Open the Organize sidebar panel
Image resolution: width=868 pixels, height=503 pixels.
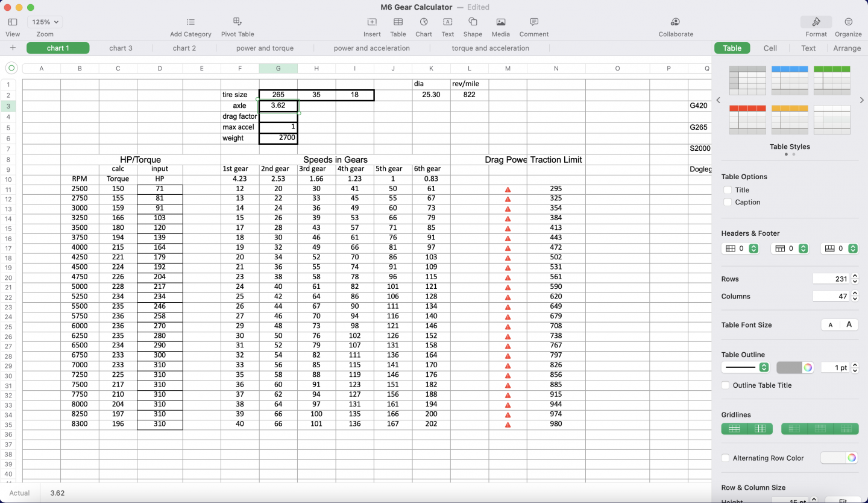848,22
